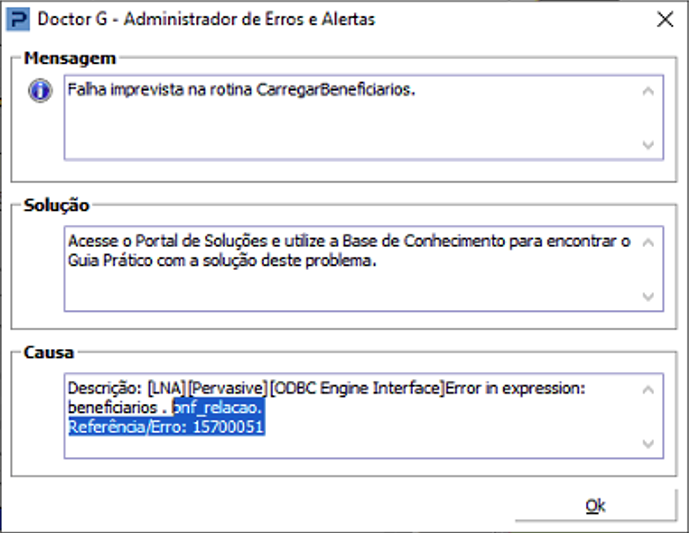Click the up arrow of Mensagem scrollbar
This screenshot has width=689, height=533.
pyautogui.click(x=648, y=91)
